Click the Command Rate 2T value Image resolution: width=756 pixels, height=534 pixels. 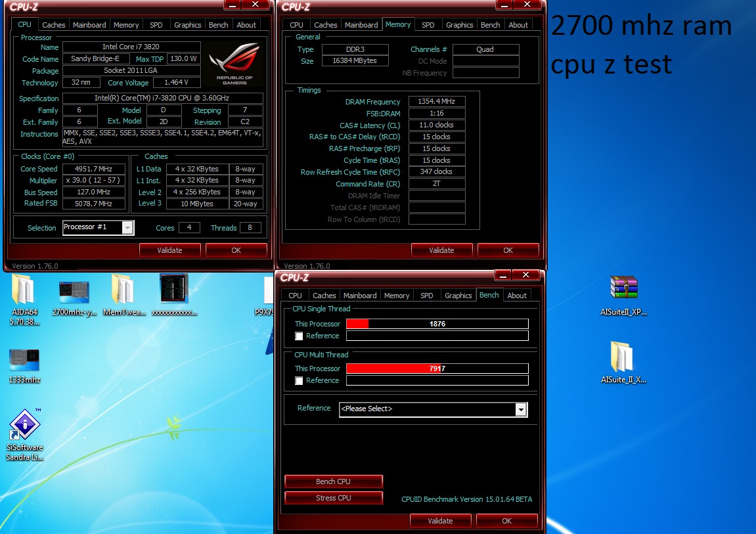point(436,184)
